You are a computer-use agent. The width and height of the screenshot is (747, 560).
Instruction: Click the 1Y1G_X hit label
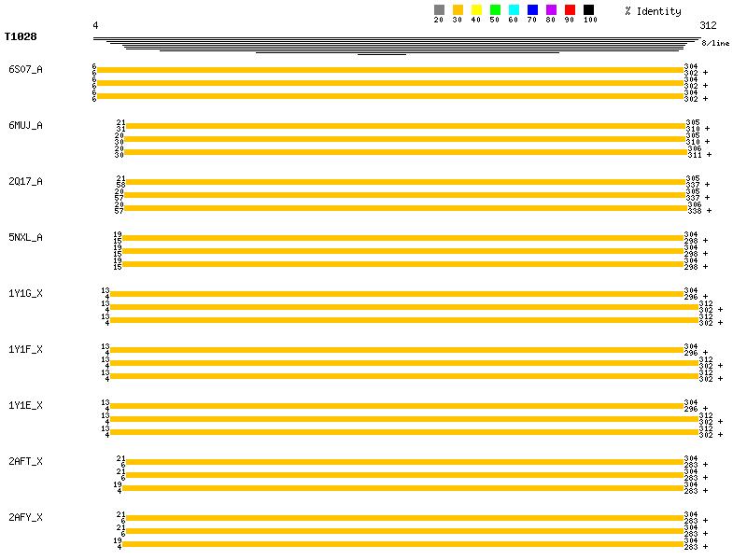tap(25, 293)
